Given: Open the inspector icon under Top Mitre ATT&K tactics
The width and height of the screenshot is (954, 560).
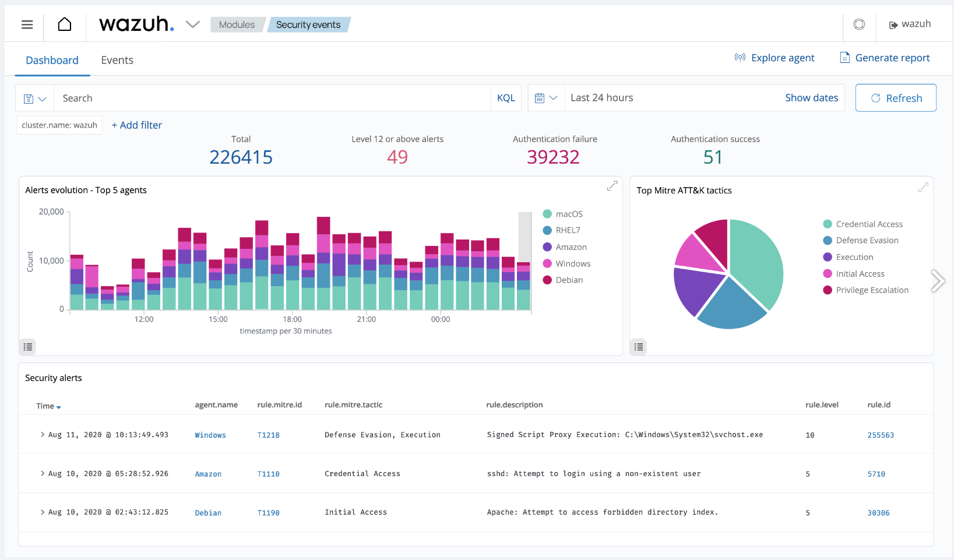Looking at the screenshot, I should 638,347.
